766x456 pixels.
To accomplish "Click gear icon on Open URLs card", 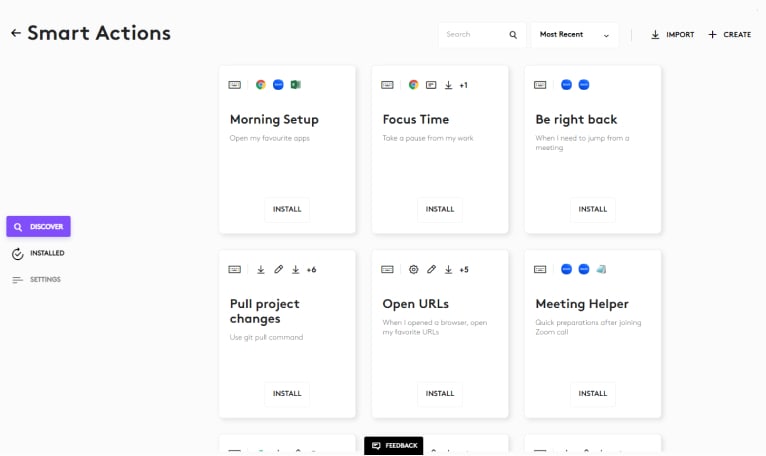I will 414,269.
